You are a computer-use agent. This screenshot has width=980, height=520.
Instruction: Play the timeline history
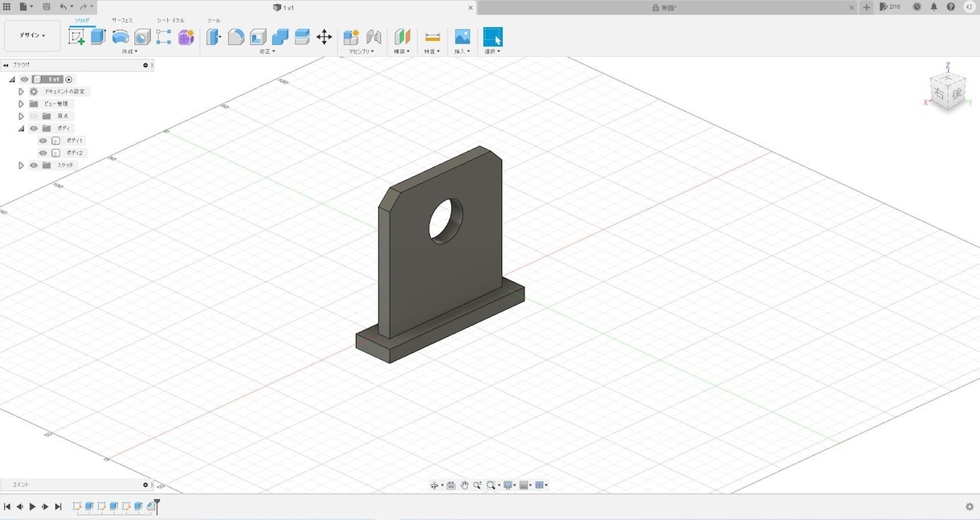click(x=32, y=506)
